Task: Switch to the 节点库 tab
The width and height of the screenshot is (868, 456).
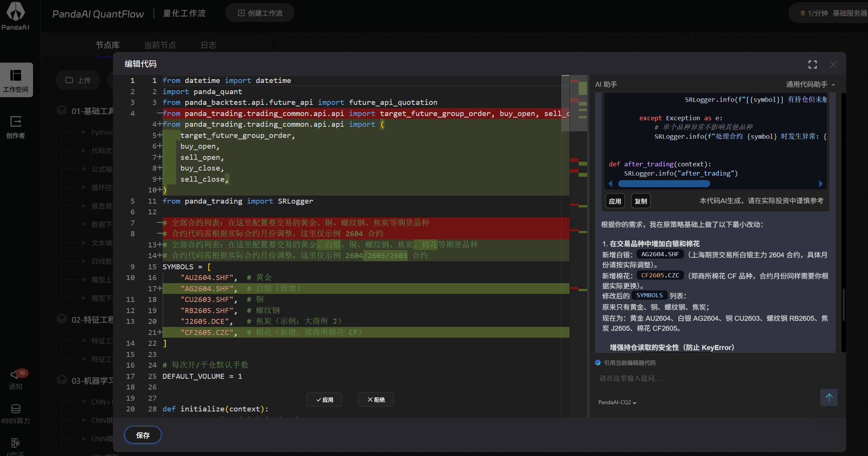Action: click(108, 45)
